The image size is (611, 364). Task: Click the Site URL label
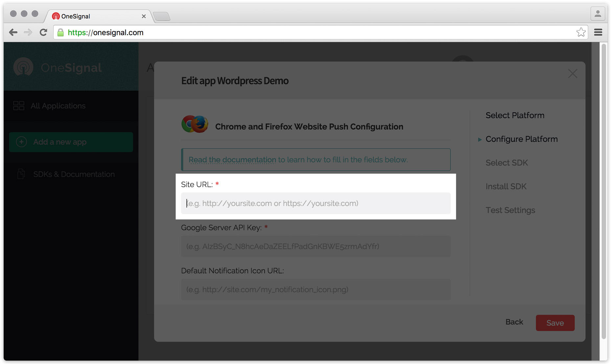point(197,184)
